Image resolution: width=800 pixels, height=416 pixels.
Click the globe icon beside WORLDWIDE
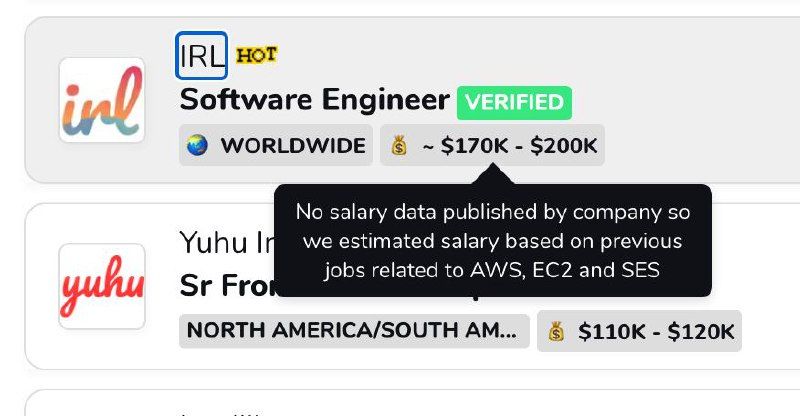(x=197, y=146)
